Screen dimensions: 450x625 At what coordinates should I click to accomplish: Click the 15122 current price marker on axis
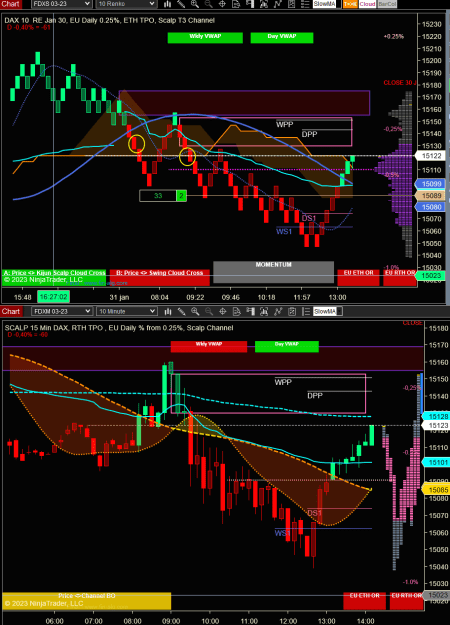432,156
